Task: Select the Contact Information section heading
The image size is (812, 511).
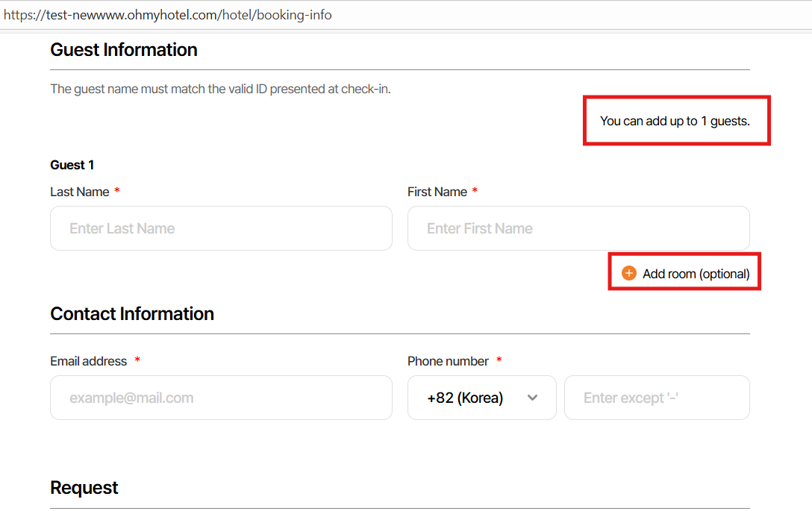Action: click(132, 314)
